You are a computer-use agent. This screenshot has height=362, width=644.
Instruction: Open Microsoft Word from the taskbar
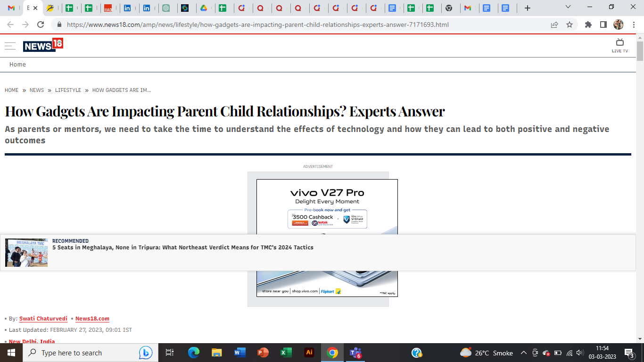240,353
